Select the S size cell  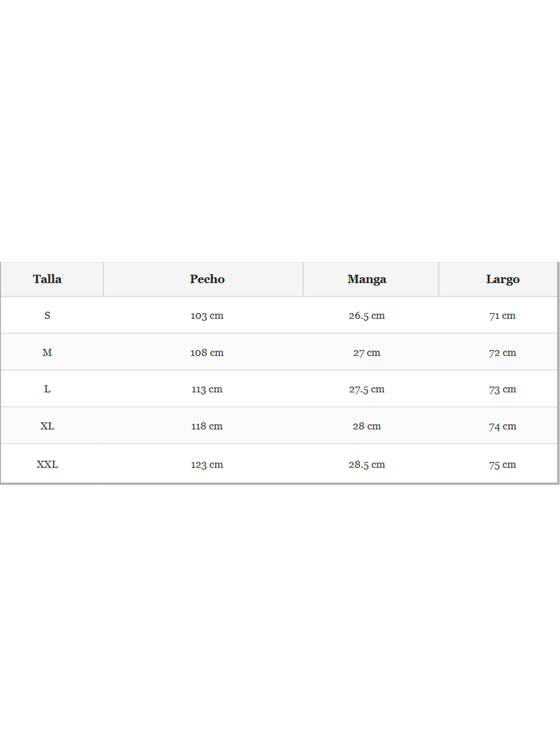47,316
